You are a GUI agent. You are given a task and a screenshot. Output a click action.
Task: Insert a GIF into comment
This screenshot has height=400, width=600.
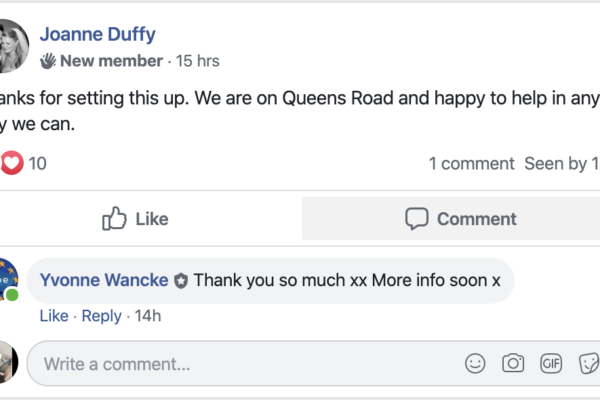click(x=551, y=364)
